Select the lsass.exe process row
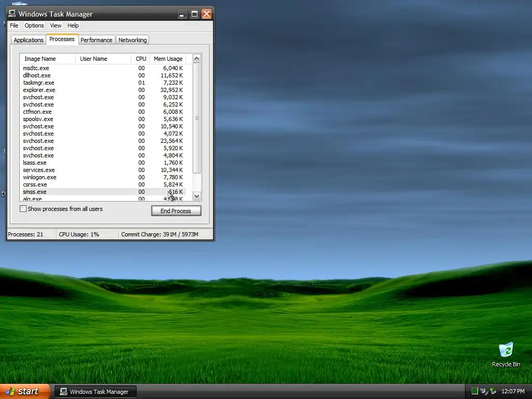This screenshot has width=532, height=399. [x=103, y=163]
